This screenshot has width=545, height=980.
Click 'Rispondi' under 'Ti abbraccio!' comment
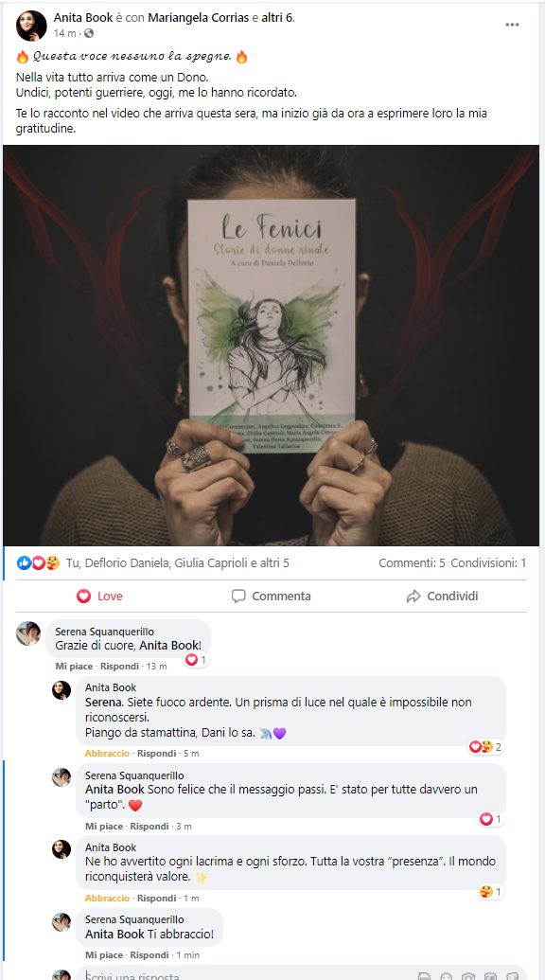pyautogui.click(x=149, y=955)
